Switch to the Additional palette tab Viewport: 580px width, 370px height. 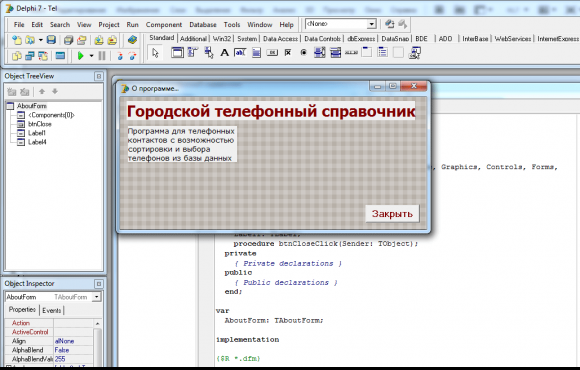tap(193, 38)
